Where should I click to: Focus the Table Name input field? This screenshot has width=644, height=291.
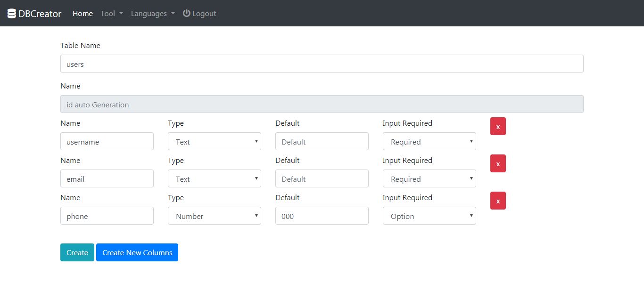[322, 64]
